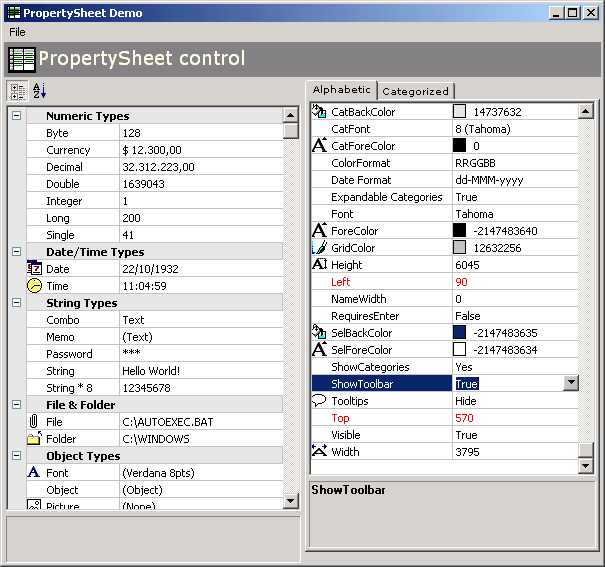Click the categorized view toolbar icon
This screenshot has height=567, width=605.
pos(18,91)
